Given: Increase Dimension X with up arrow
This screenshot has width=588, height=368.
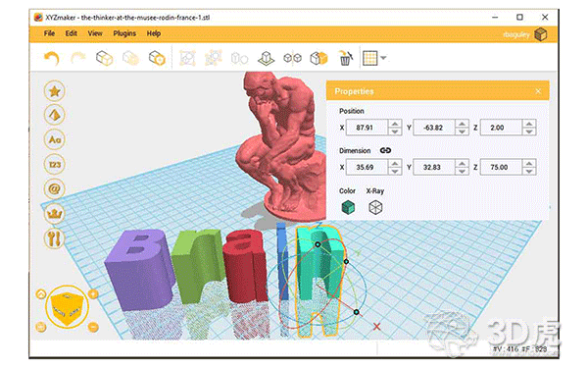Looking at the screenshot, I should [395, 163].
